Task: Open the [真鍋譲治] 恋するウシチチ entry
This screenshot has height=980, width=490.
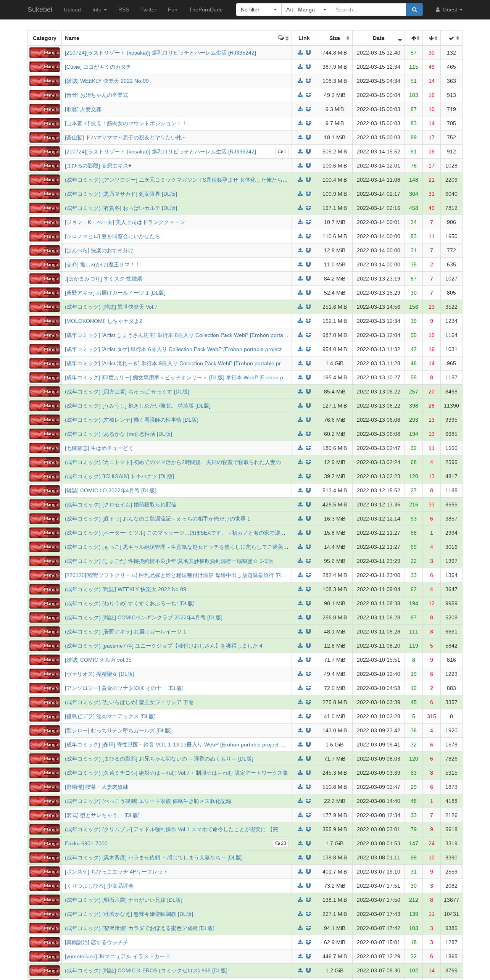Action: [x=97, y=942]
